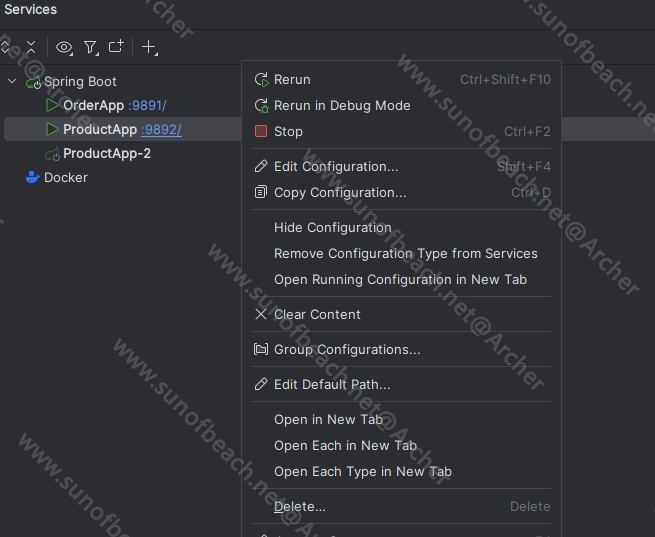The height and width of the screenshot is (537, 655).
Task: Click the Clear Content X icon
Action: pyautogui.click(x=261, y=314)
